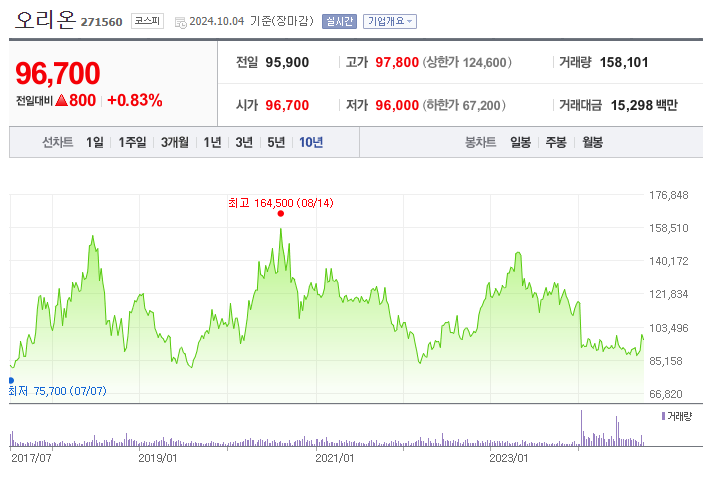
Task: Click the 거래량 value 158,101
Action: tap(624, 62)
